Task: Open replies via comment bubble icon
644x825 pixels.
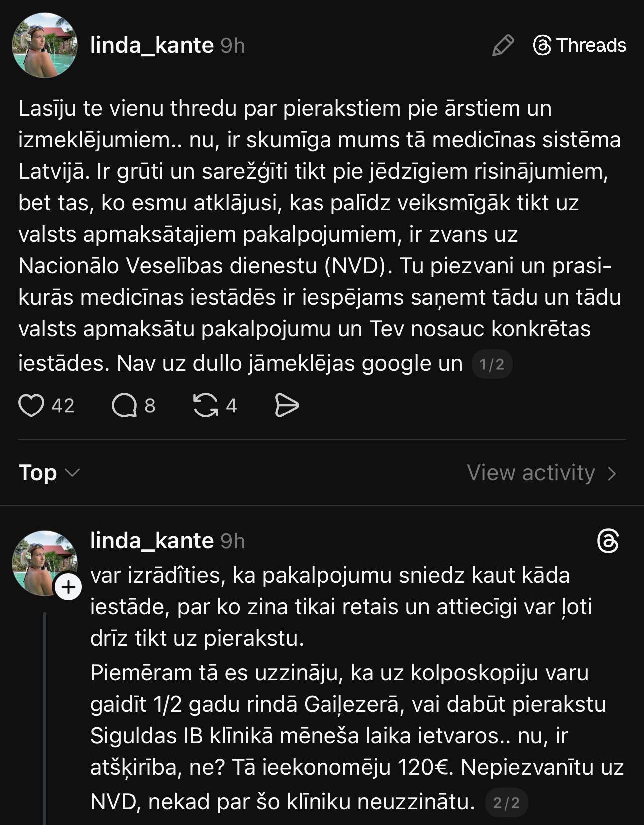Action: tap(124, 405)
